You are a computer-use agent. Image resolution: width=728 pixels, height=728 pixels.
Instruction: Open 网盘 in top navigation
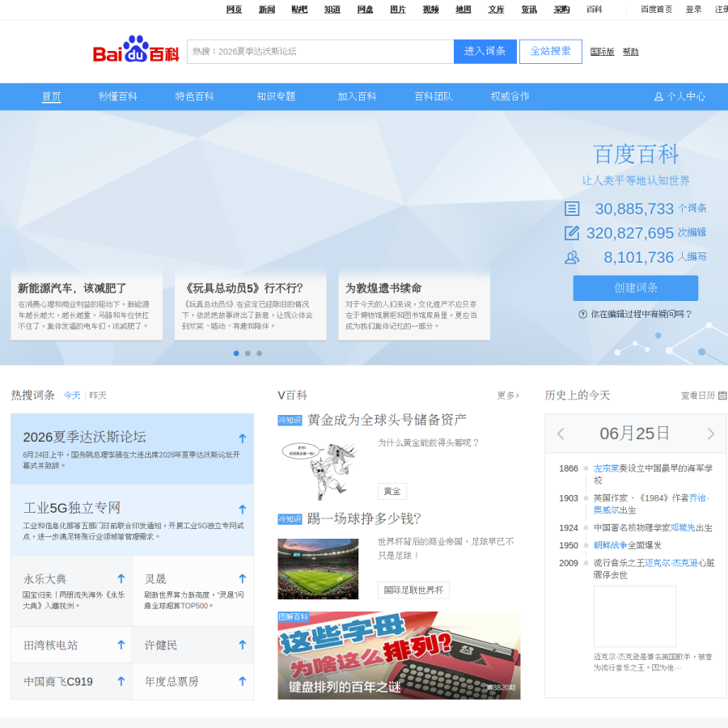click(365, 9)
